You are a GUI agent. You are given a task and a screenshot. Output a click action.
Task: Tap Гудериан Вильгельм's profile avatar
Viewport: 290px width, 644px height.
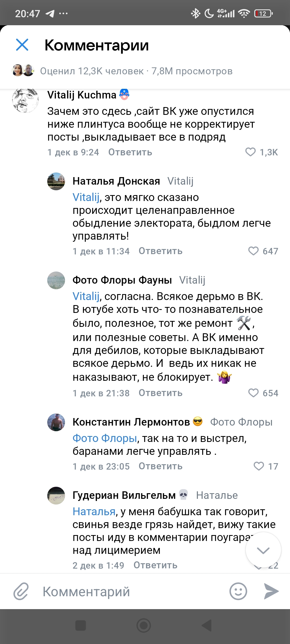56,496
